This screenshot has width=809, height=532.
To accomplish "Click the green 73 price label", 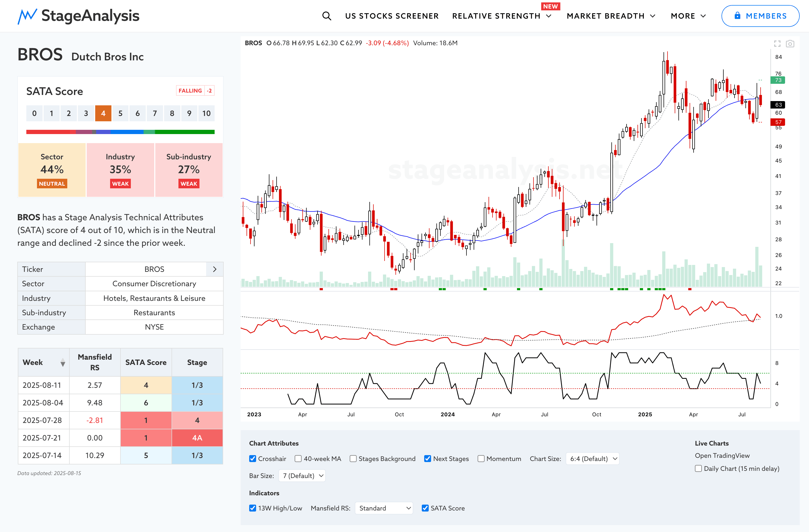I will click(x=778, y=80).
